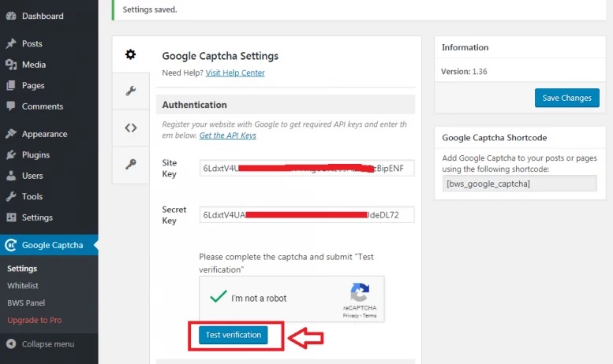613x364 pixels.
Task: Open the code brackets tab icon
Action: pos(130,128)
